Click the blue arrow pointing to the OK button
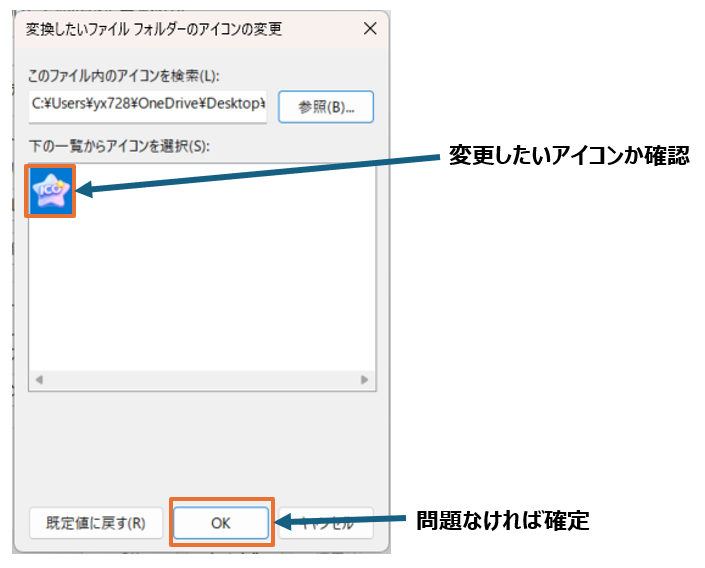705x568 pixels. tap(340, 521)
